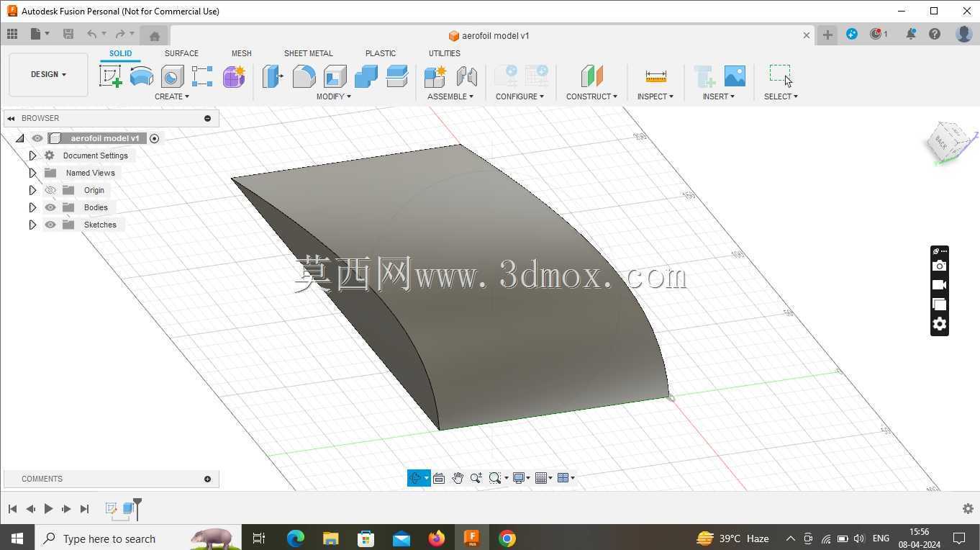Select the Insert Derive icon
The height and width of the screenshot is (550, 980).
pyautogui.click(x=704, y=76)
